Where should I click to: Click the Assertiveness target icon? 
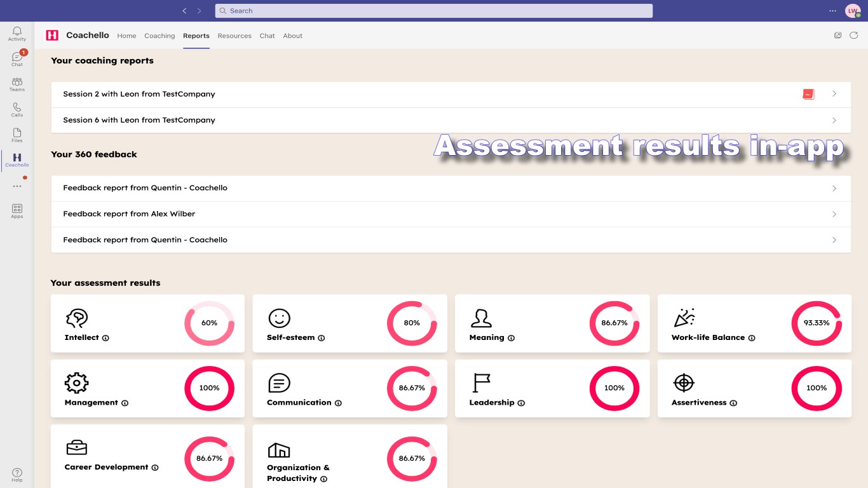(684, 383)
